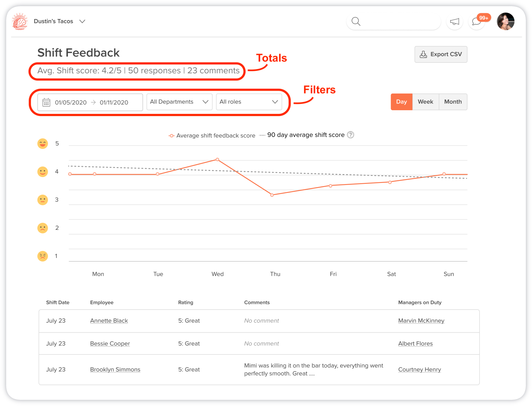Open messages chat bubble icon
Screen dimensions: 532x406
[476, 22]
